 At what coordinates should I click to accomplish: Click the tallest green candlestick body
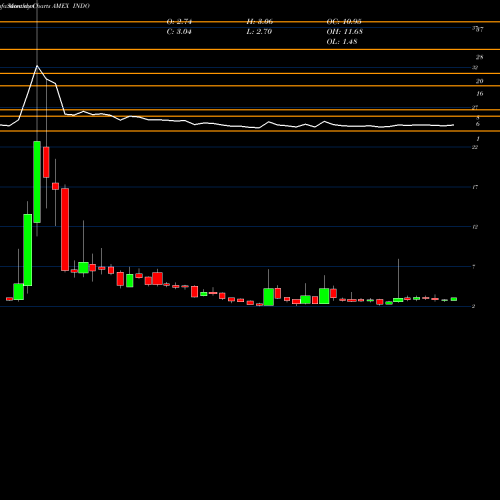click(37, 182)
